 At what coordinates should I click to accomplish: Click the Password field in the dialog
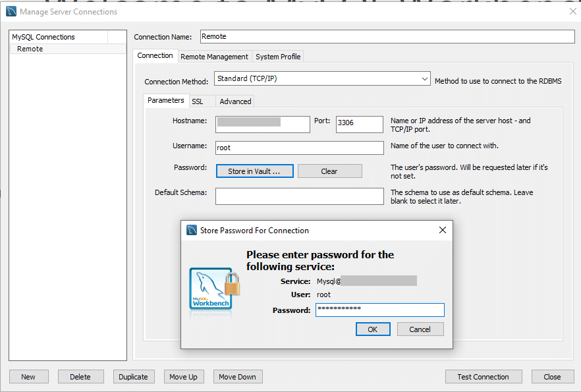(x=380, y=310)
